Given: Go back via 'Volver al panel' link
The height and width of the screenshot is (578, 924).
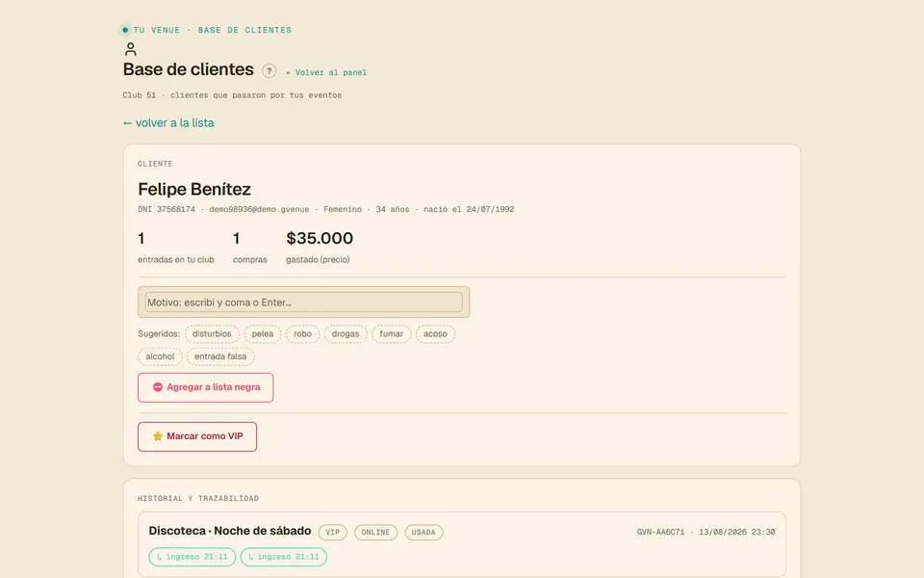Looking at the screenshot, I should [326, 72].
